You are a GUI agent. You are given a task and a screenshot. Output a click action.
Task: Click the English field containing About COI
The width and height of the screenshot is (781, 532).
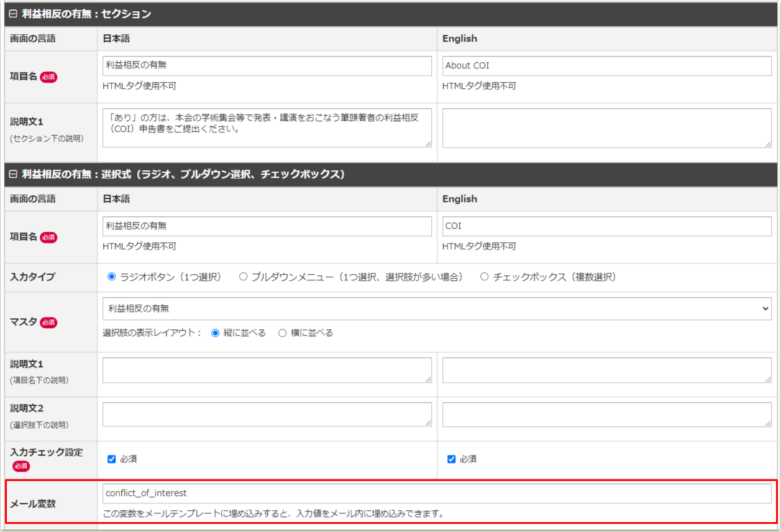[x=606, y=66]
